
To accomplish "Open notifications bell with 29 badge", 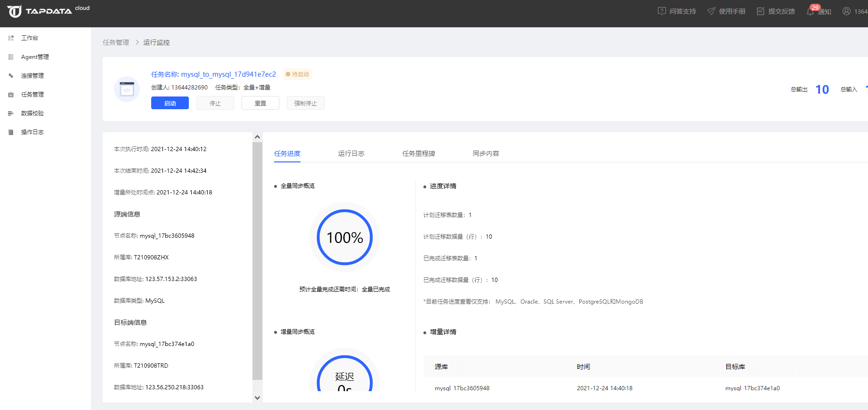I will (x=811, y=11).
